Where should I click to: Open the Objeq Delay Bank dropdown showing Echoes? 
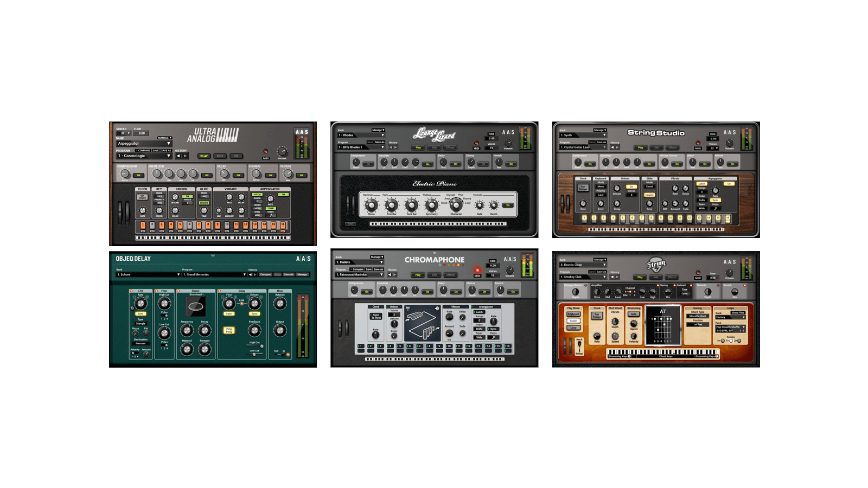tap(148, 274)
